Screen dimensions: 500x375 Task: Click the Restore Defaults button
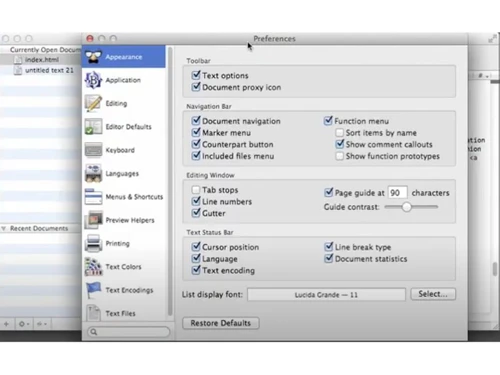(x=221, y=323)
